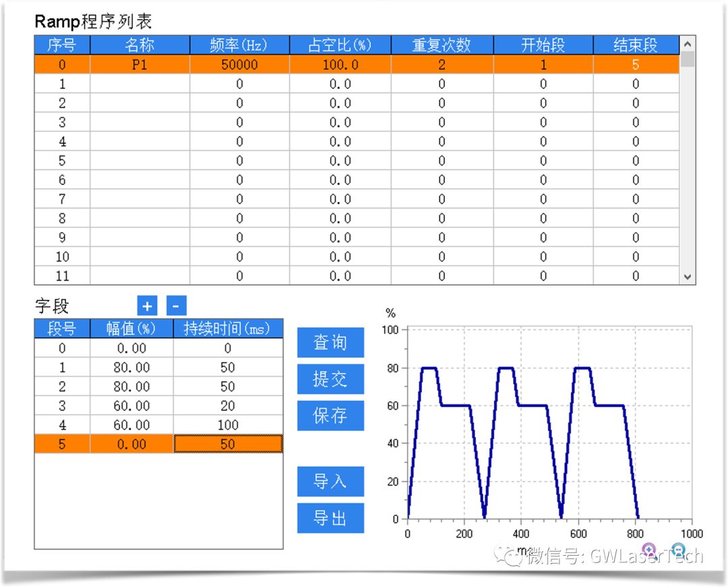
Task: Click the repeat count cell of program row 8
Action: tap(442, 218)
